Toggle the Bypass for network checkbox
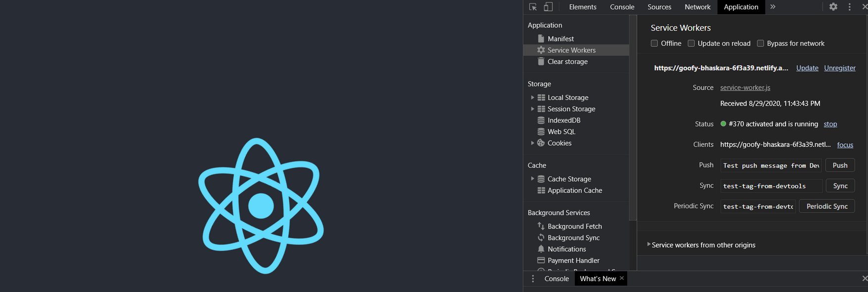Viewport: 868px width, 292px height. [761, 43]
